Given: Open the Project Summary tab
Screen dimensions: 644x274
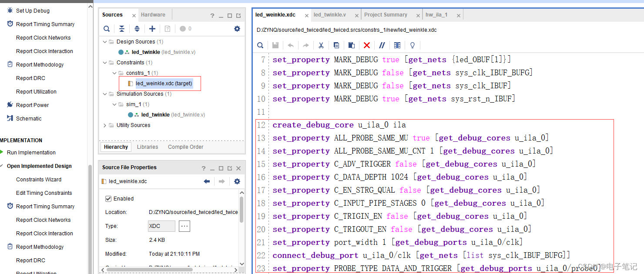Looking at the screenshot, I should click(x=386, y=15).
